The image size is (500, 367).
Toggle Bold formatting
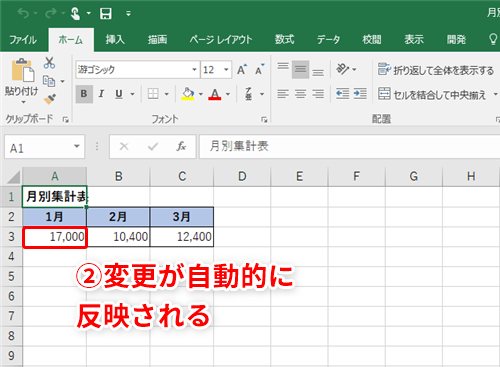[84, 94]
